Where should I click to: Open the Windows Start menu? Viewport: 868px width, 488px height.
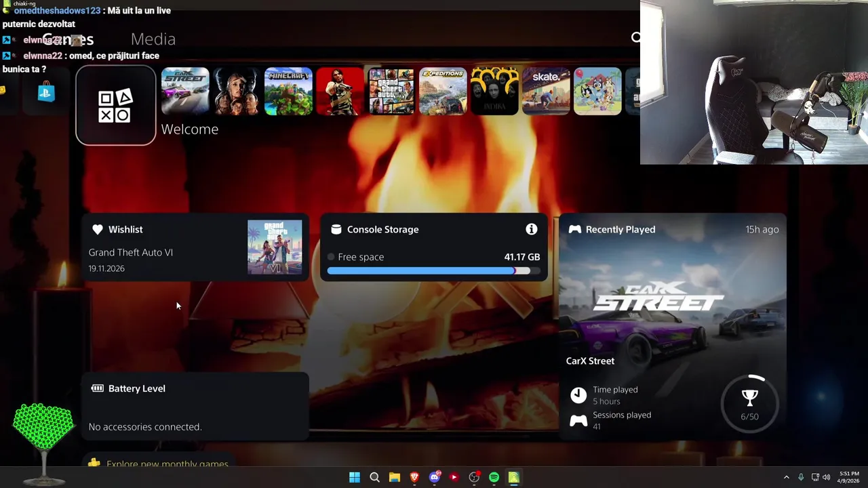355,477
